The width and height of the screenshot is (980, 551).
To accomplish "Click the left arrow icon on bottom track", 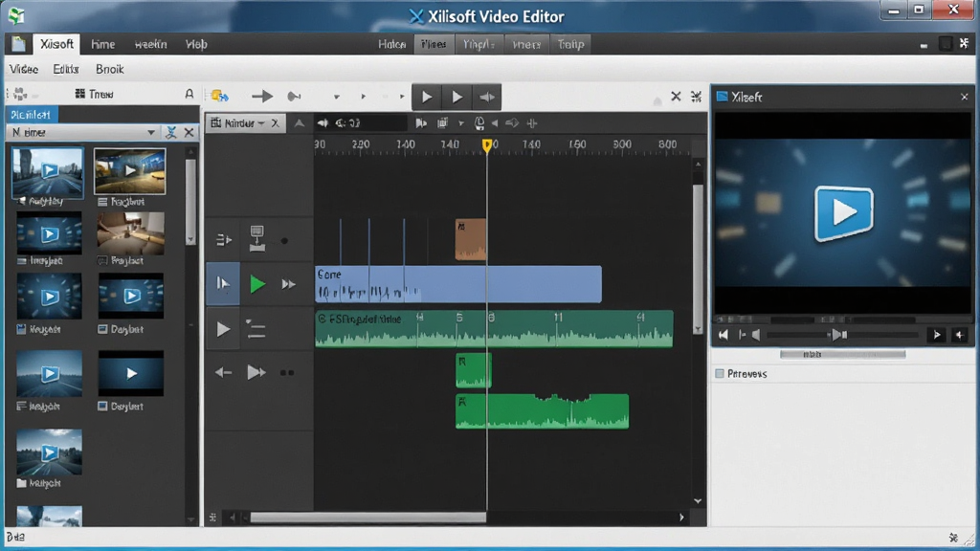I will pyautogui.click(x=223, y=373).
